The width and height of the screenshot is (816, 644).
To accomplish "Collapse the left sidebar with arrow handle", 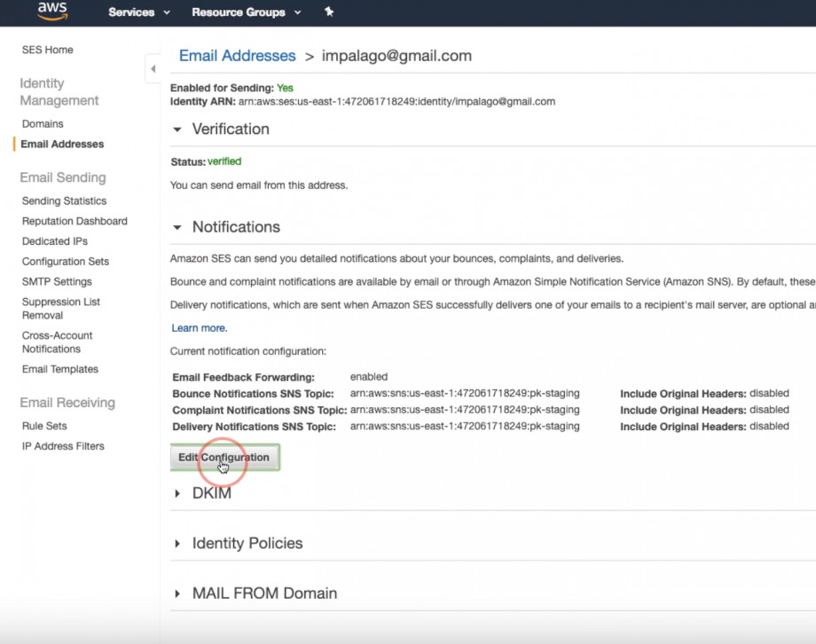I will [x=153, y=69].
